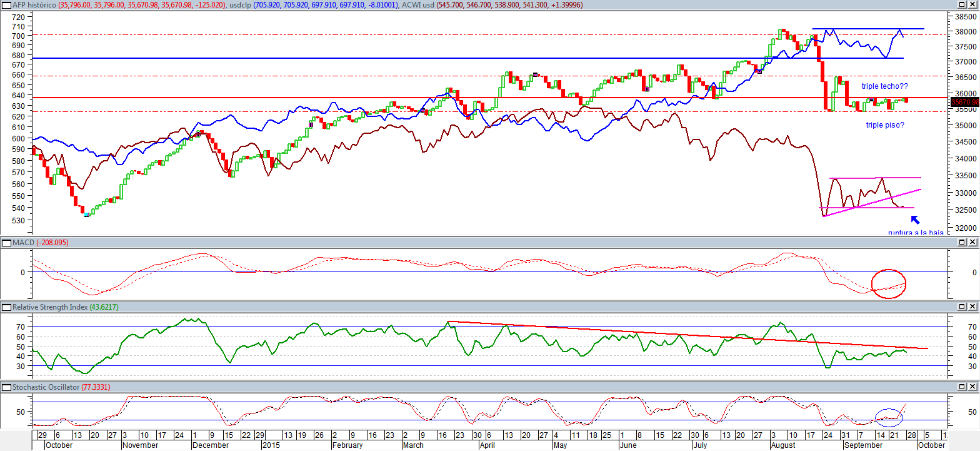
Task: Click the February label on date axis
Action: [347, 445]
